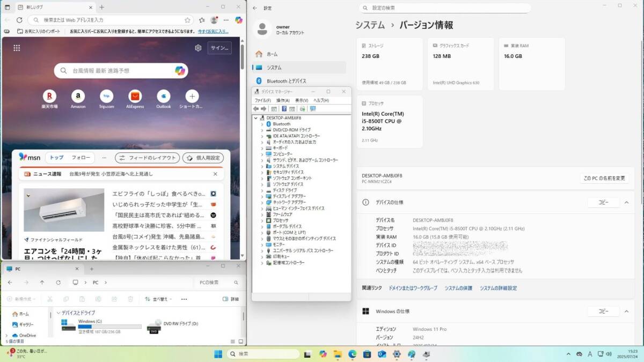The height and width of the screenshot is (362, 644).
Task: Open ファイル(F) menu in Device Manager
Action: point(262,100)
